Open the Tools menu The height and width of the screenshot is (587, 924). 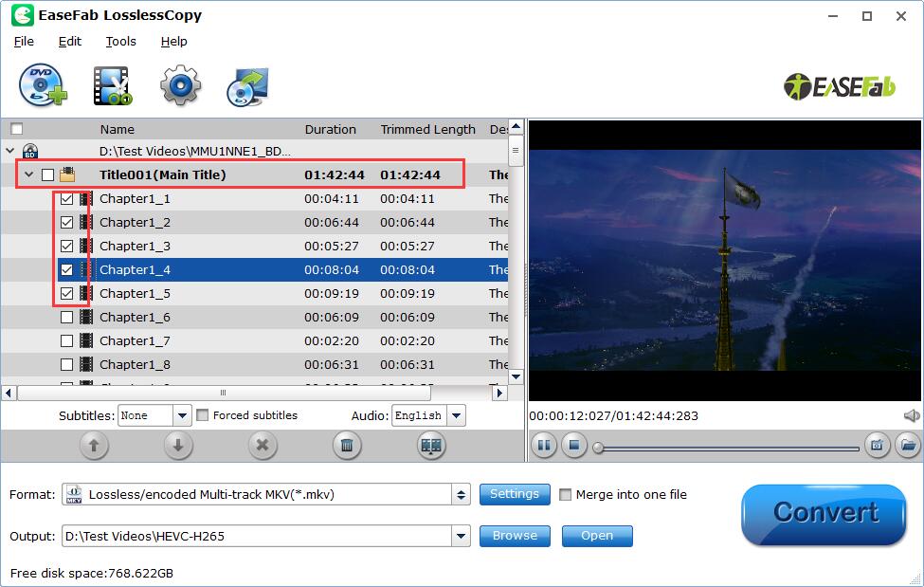[x=120, y=42]
